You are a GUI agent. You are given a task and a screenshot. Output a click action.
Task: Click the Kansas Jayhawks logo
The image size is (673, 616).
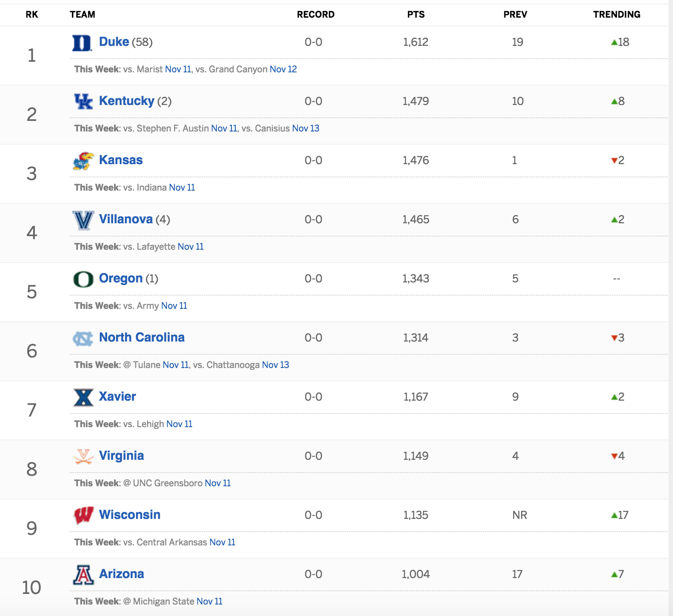click(x=83, y=161)
